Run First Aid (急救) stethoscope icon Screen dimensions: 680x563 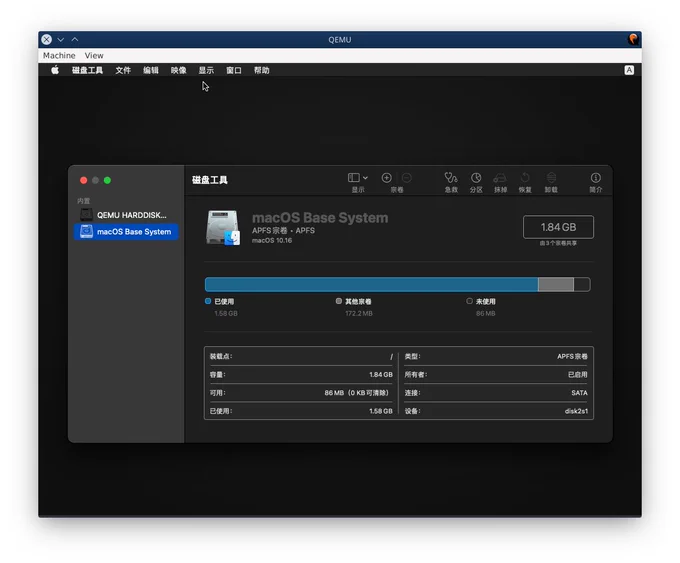pyautogui.click(x=451, y=178)
